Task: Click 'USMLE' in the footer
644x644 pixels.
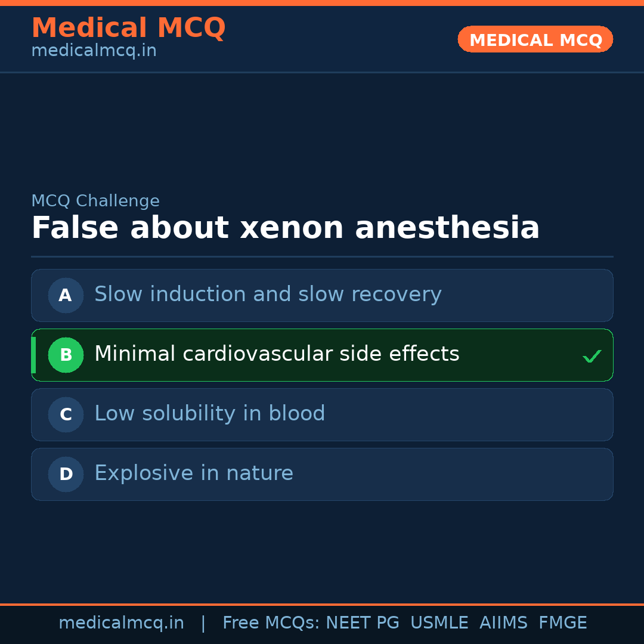Action: click(x=439, y=623)
